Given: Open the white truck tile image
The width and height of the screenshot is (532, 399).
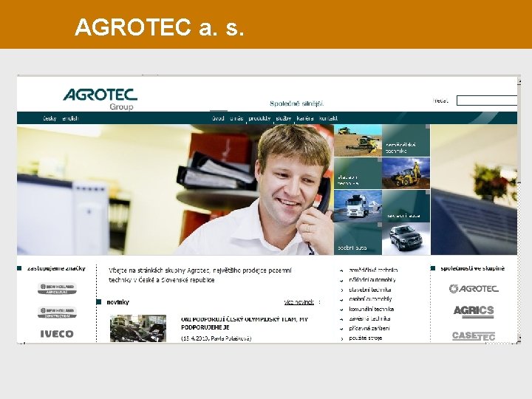Looking at the screenshot, I should point(358,206).
